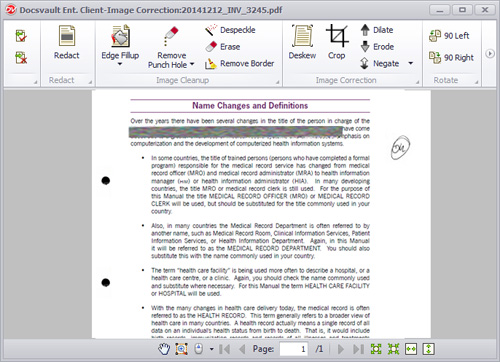
Task: Expand Remove Punch Hole options arrow
Action: (x=192, y=64)
